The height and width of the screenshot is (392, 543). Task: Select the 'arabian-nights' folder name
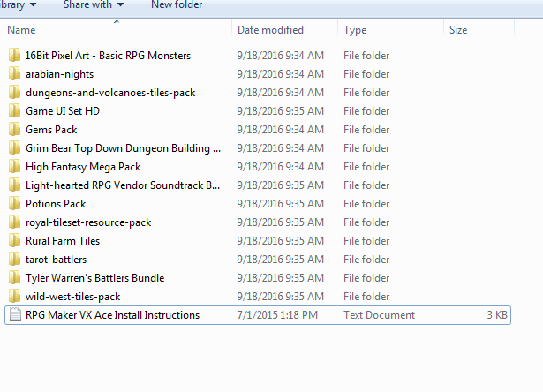click(x=59, y=74)
